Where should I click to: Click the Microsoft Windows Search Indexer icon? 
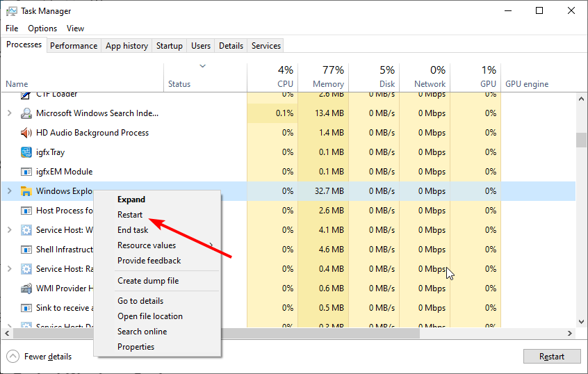[x=26, y=113]
